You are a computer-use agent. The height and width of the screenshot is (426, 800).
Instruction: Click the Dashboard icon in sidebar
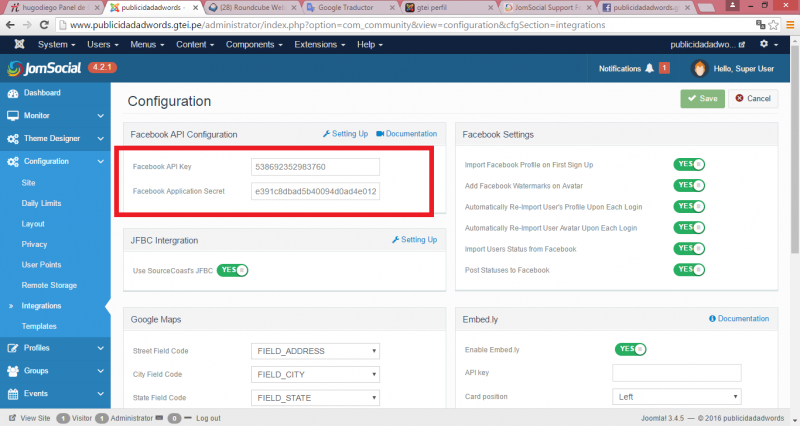click(x=13, y=93)
